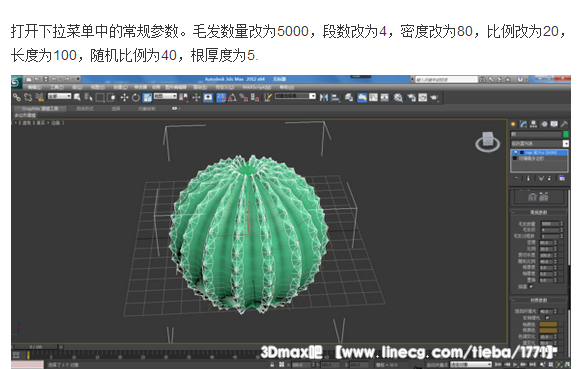
Task: Click Configure Modifier Sets icon
Action: tap(562, 178)
